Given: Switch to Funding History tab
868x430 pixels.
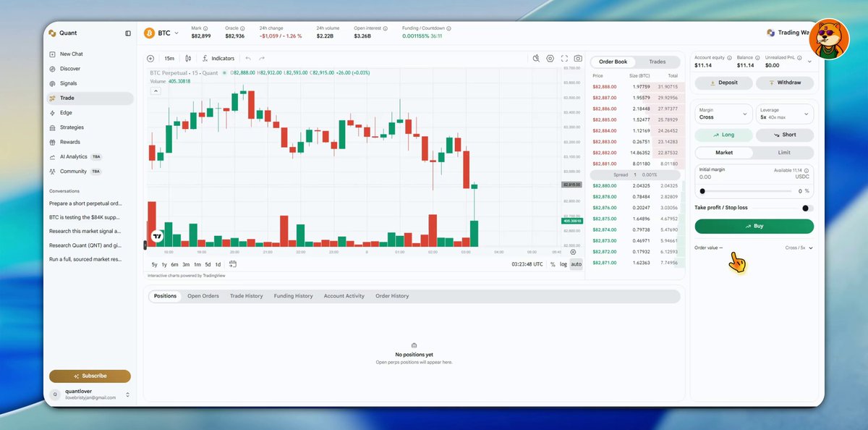Looking at the screenshot, I should point(294,296).
